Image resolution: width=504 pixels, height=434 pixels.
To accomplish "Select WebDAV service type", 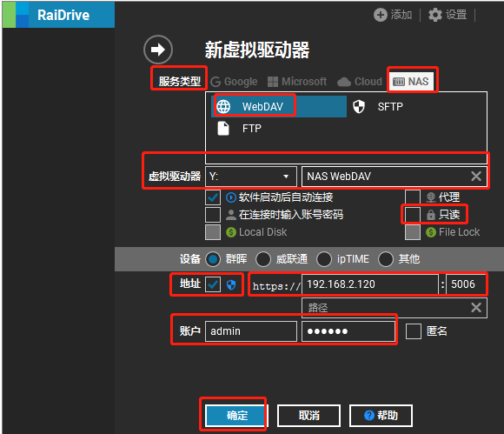I will click(279, 106).
